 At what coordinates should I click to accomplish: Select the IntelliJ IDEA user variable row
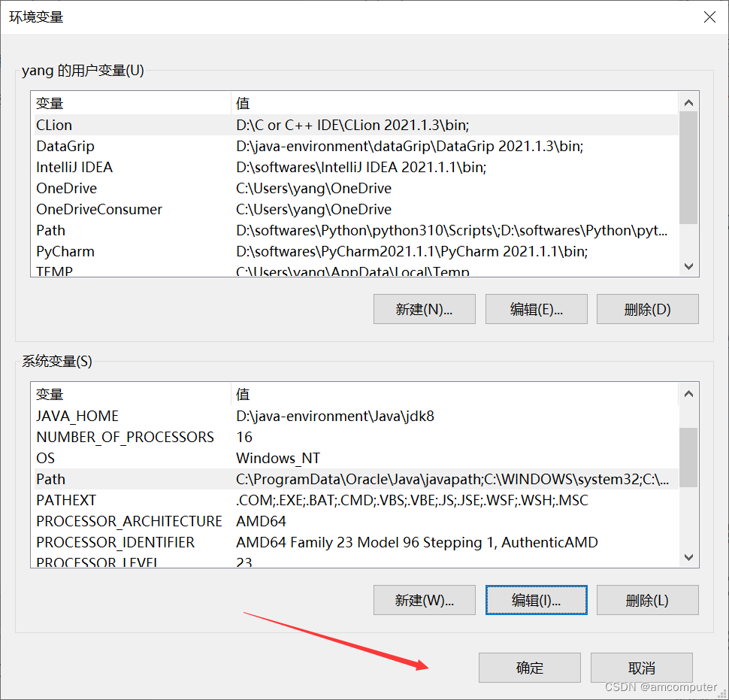coord(356,167)
